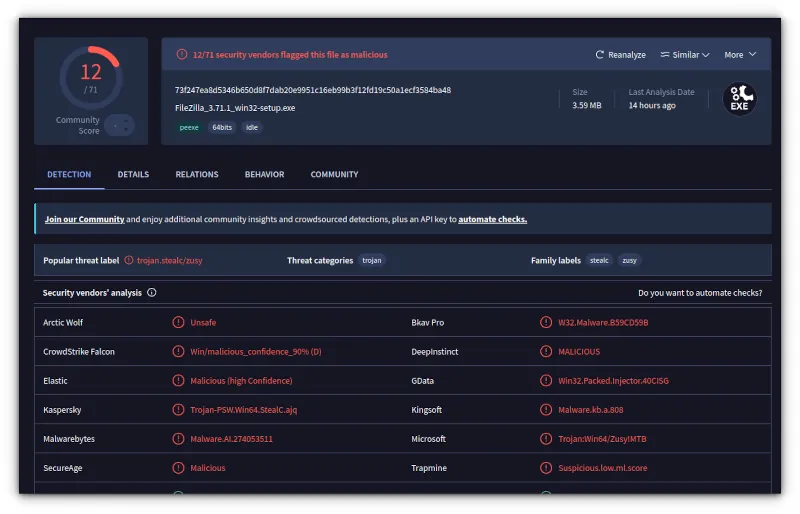Screen dimensions: 800x514
Task: Open the COMMUNITY tab
Action: (334, 175)
